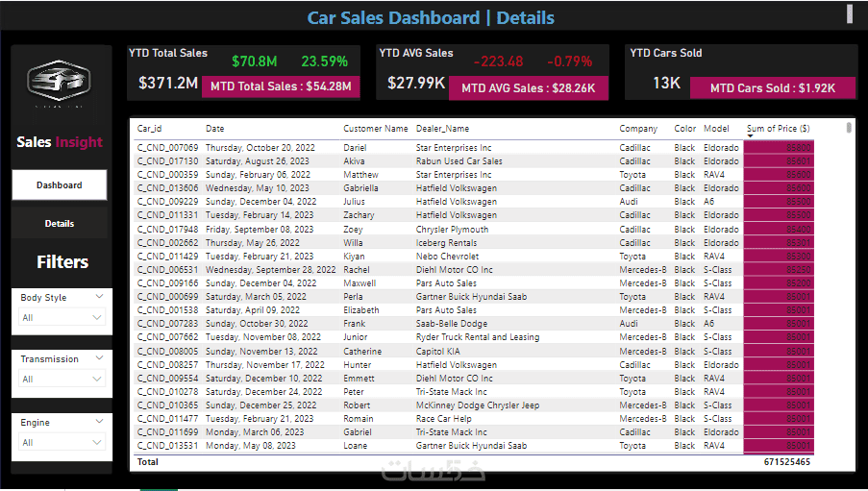This screenshot has height=491, width=868.
Task: Click the sort arrow under Sum of Price
Action: pyautogui.click(x=750, y=136)
